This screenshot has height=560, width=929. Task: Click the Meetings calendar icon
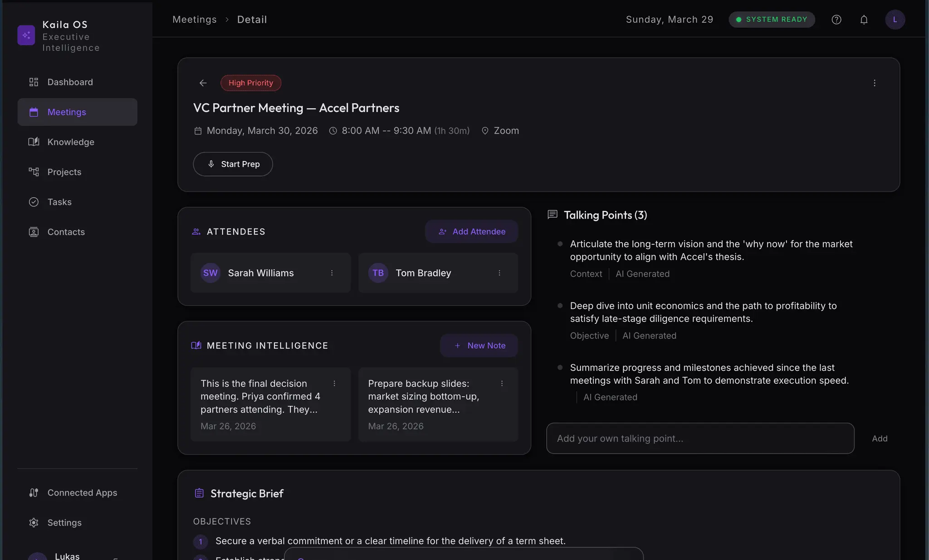(34, 112)
